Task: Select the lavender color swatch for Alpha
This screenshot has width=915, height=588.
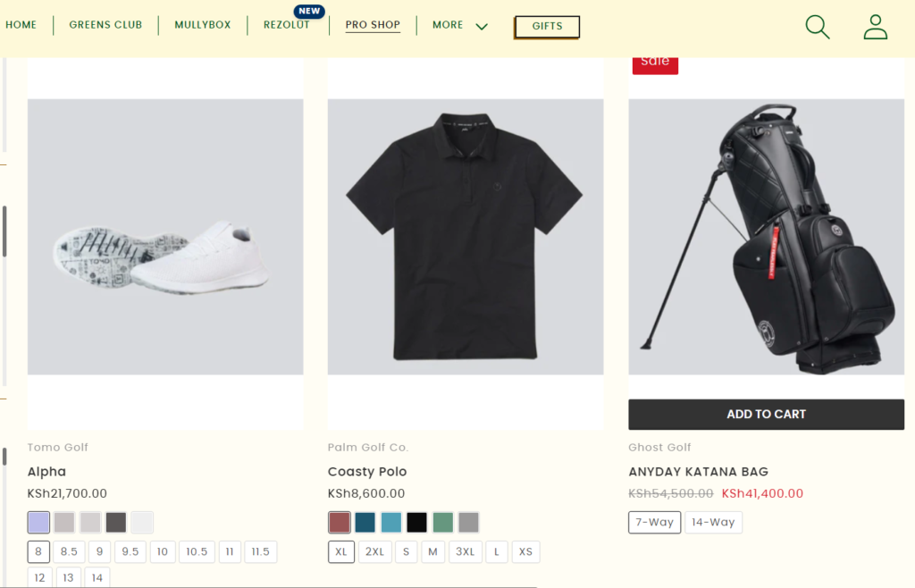Action: 38,522
